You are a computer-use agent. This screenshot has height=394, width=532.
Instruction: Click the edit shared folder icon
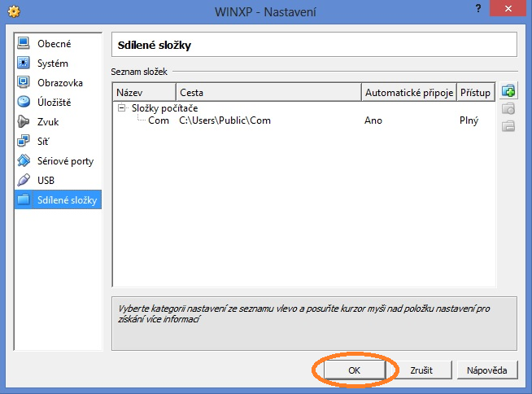click(x=508, y=109)
